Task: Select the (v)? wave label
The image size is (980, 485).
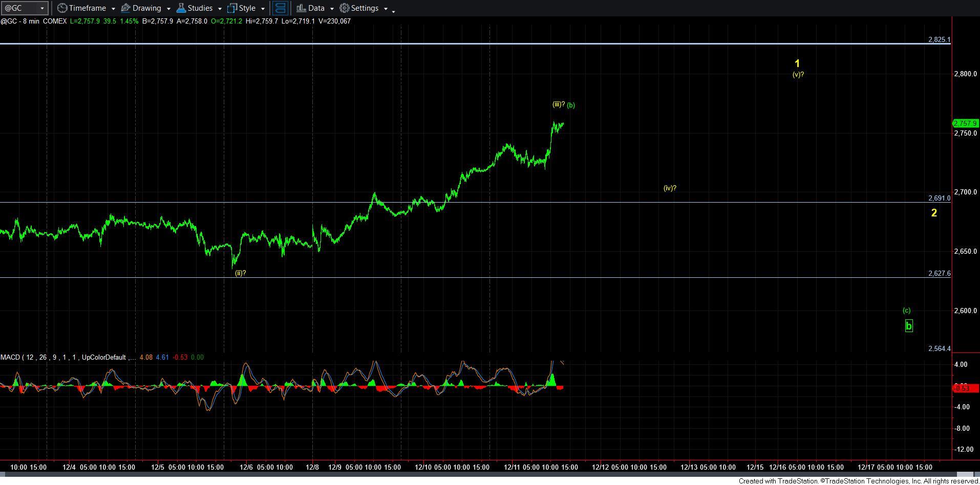Action: pyautogui.click(x=798, y=75)
